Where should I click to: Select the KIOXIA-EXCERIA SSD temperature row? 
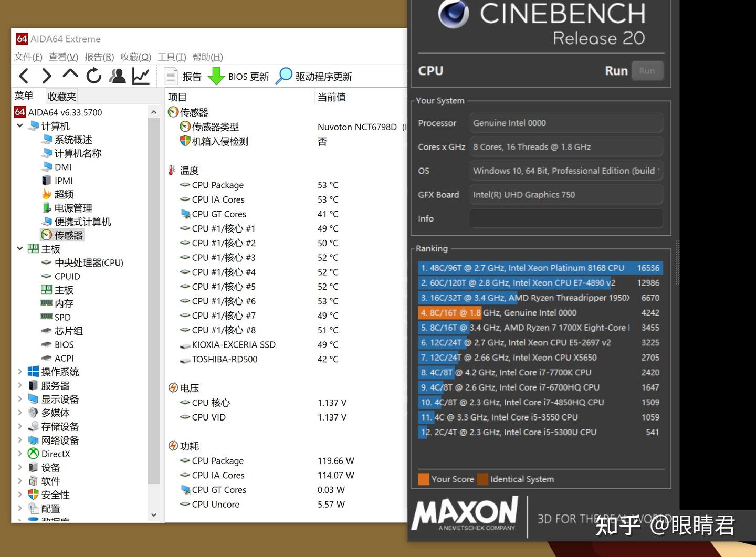[228, 345]
